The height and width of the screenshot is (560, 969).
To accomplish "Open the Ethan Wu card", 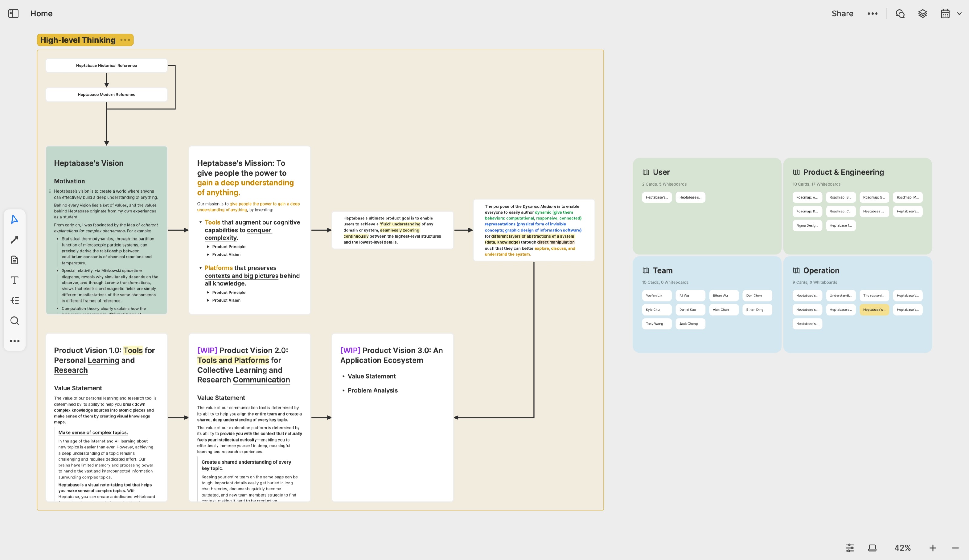I will (724, 296).
